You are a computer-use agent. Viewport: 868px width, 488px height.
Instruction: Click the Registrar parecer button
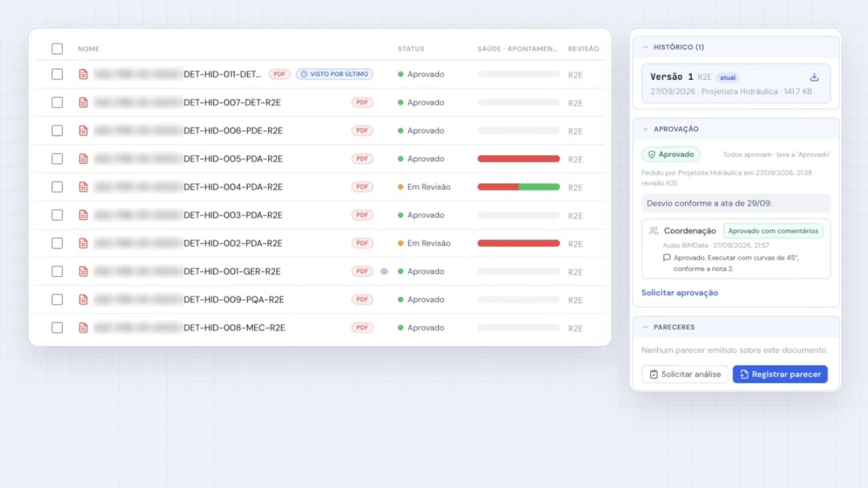click(x=780, y=374)
